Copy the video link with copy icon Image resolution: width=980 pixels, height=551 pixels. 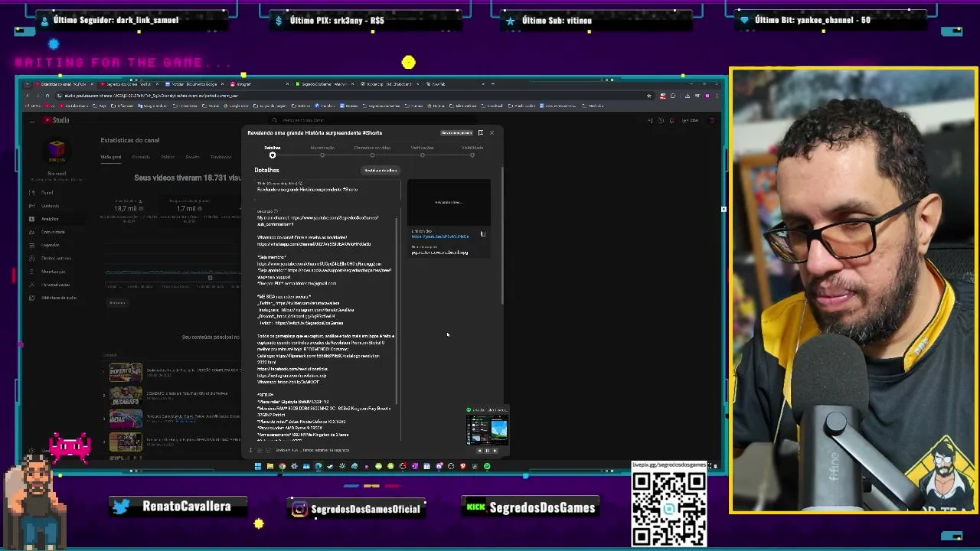(483, 234)
